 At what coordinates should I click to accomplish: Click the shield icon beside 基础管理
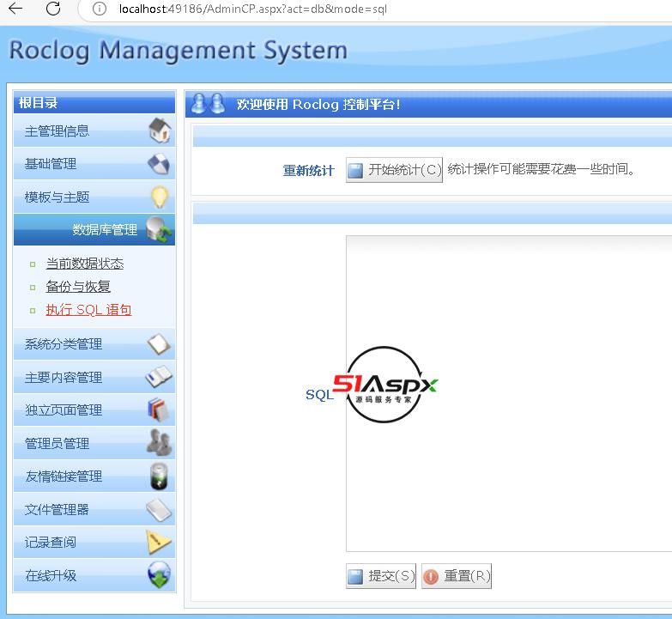(x=159, y=164)
